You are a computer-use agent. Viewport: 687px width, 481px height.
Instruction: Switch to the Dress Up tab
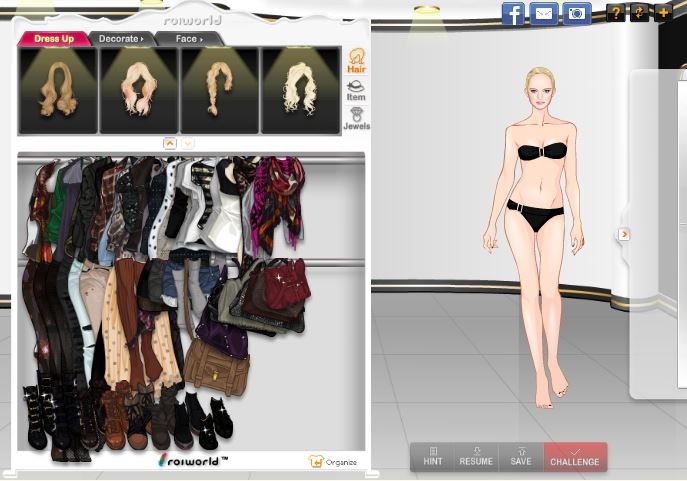pos(53,39)
